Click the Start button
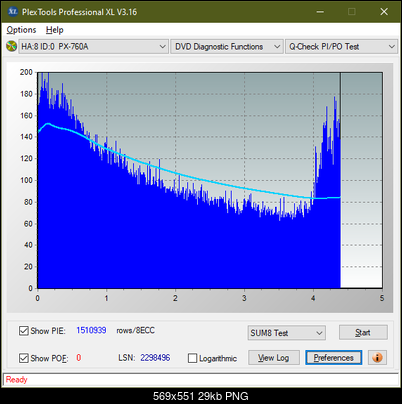Image resolution: width=402 pixels, height=404 pixels. [363, 332]
